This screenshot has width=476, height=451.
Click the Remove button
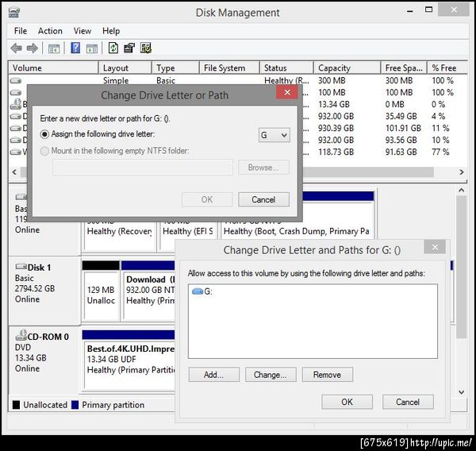[327, 375]
